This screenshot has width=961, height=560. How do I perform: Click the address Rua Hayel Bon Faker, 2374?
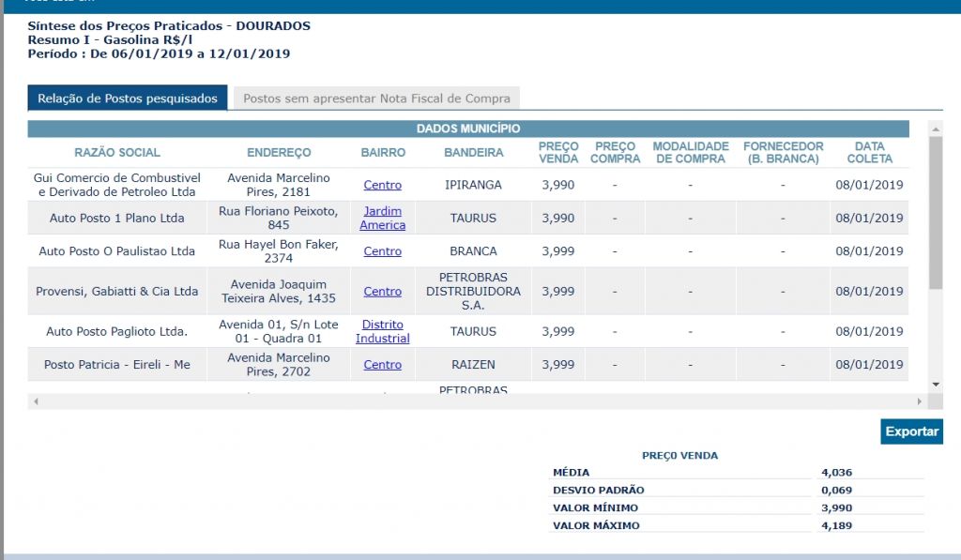[279, 251]
